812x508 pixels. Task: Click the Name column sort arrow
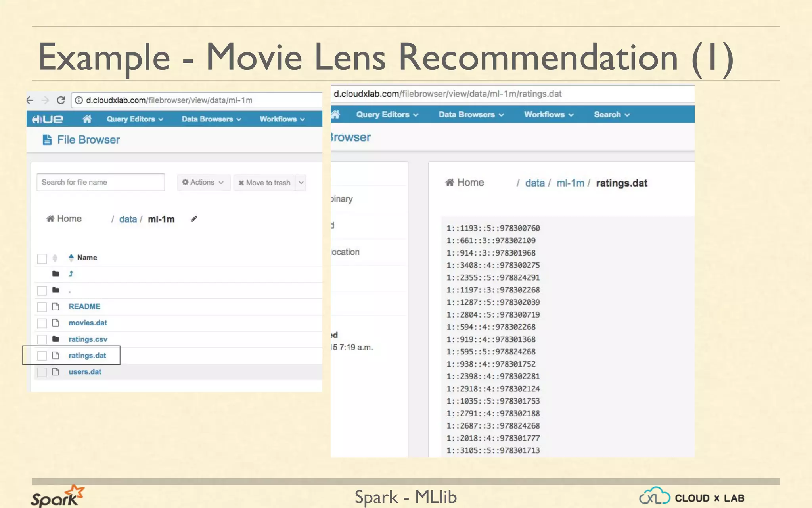click(x=71, y=257)
